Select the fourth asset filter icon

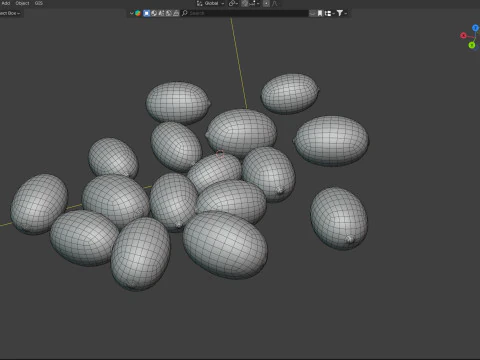click(x=169, y=13)
